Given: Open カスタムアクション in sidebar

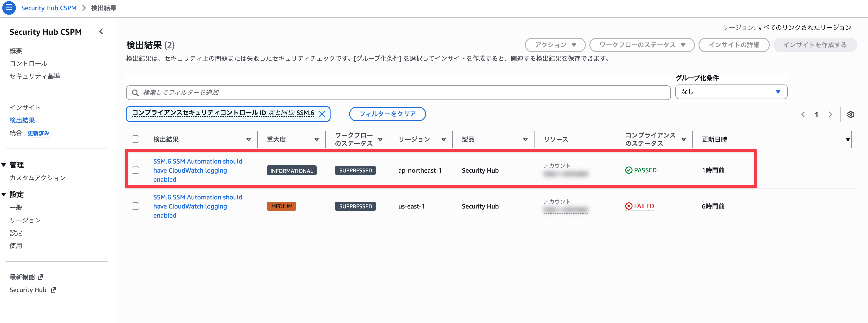Looking at the screenshot, I should [x=37, y=178].
